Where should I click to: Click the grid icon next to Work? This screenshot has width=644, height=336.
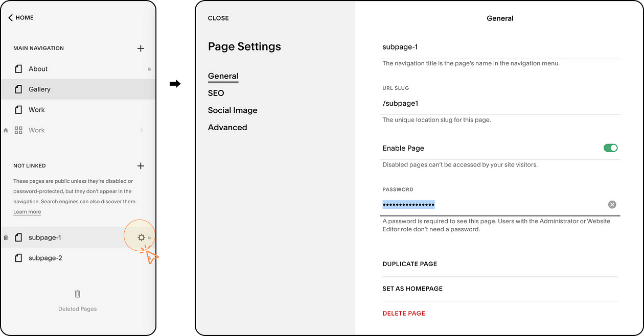[x=18, y=130]
